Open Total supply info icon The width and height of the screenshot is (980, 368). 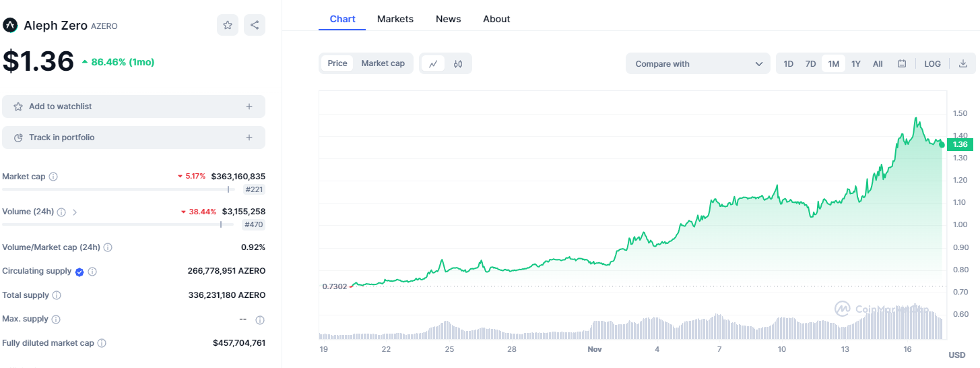point(57,295)
